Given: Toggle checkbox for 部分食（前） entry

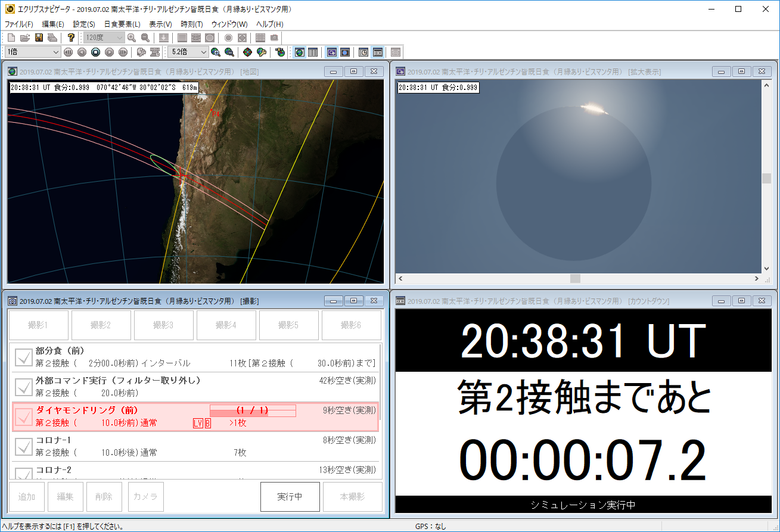Looking at the screenshot, I should point(24,357).
